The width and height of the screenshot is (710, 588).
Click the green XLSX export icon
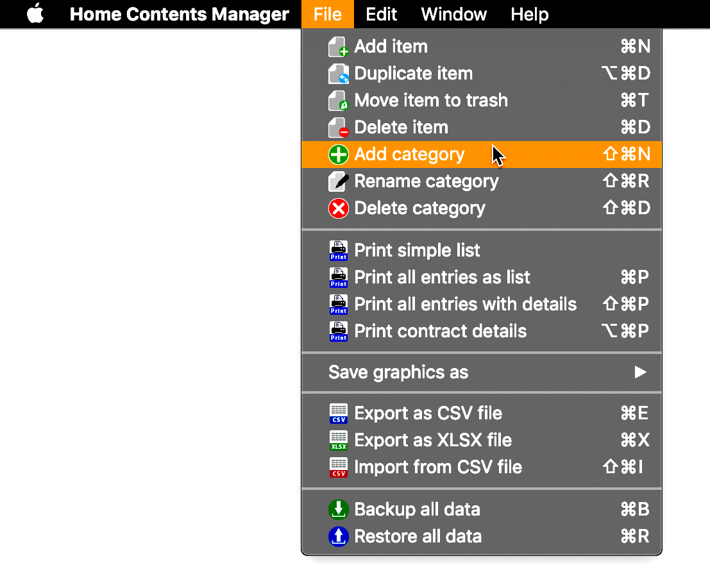(x=338, y=441)
